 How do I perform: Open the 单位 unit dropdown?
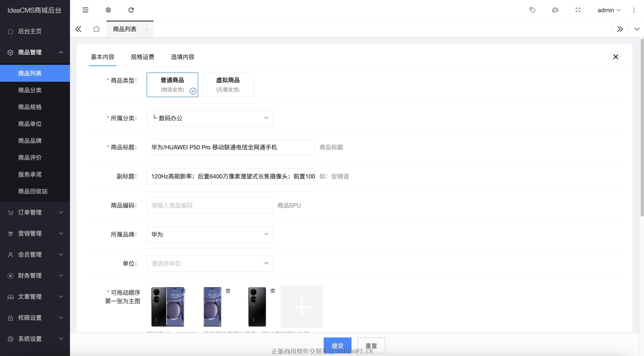coord(210,263)
